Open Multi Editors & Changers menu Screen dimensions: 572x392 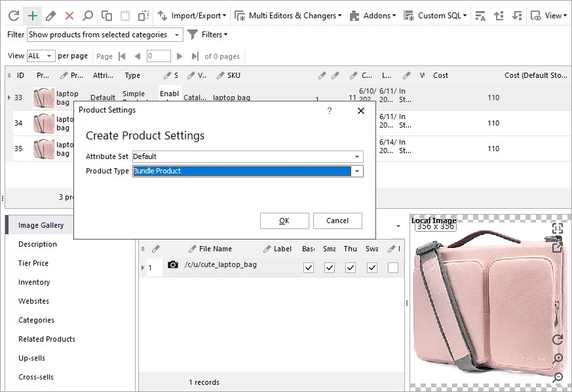click(288, 16)
